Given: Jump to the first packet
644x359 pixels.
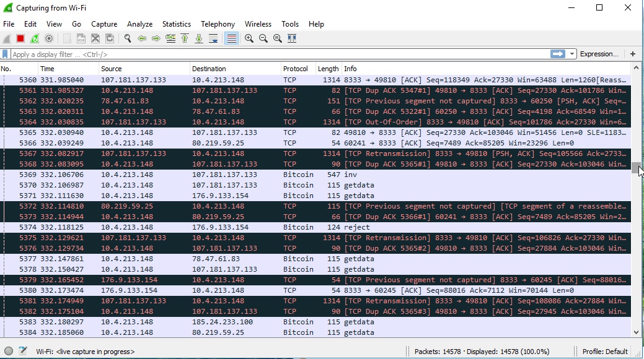Looking at the screenshot, I should pos(185,38).
